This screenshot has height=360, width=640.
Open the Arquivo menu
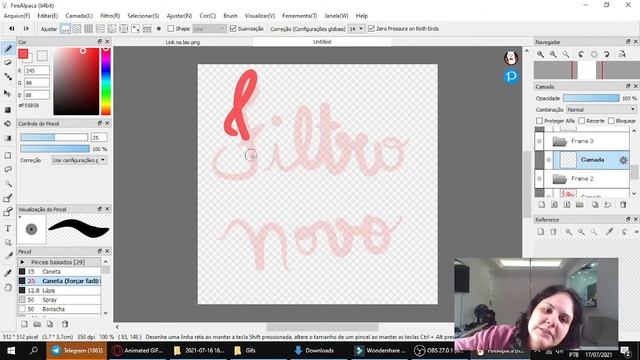point(17,16)
